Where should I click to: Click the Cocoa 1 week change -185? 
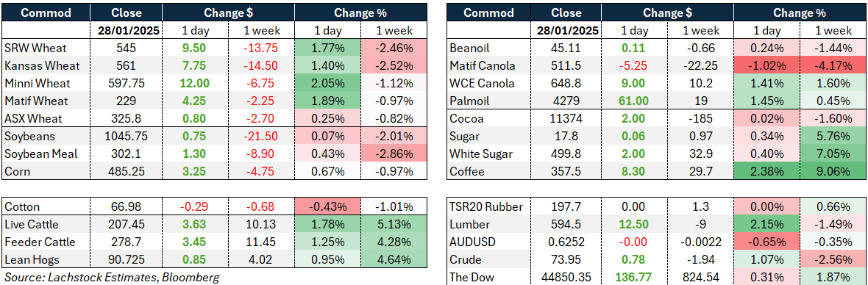point(700,119)
